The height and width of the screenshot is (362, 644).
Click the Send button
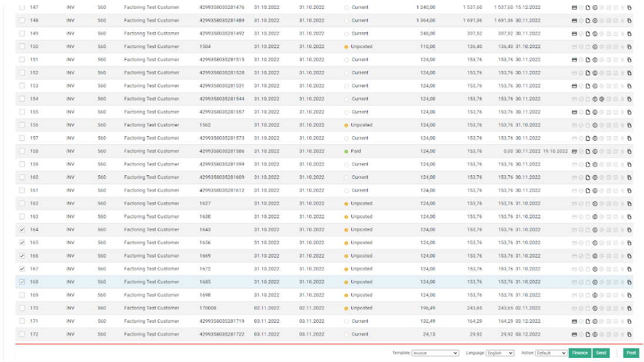click(601, 353)
